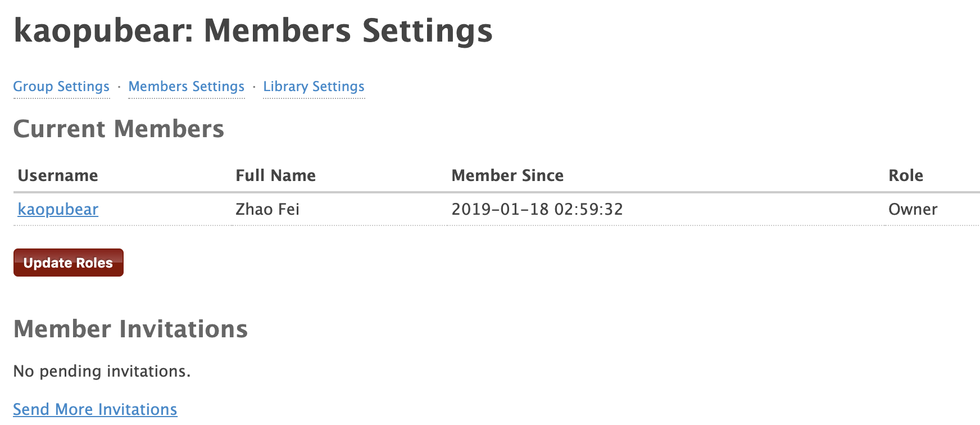Image resolution: width=980 pixels, height=425 pixels.
Task: Click the Member Since column header
Action: pyautogui.click(x=507, y=175)
